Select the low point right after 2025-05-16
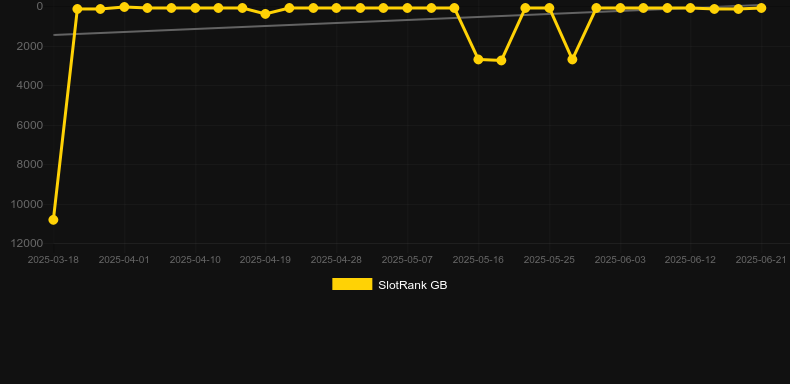Viewport: 790px width, 384px height. (x=501, y=60)
